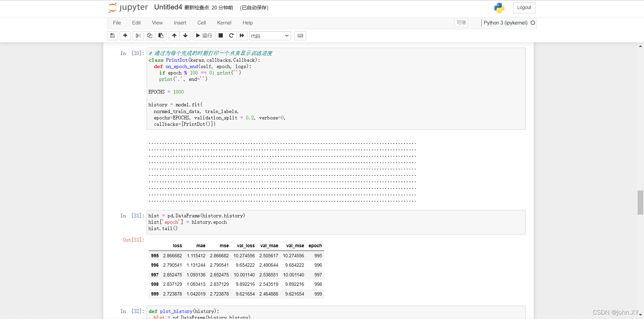
Task: Open the Help menu
Action: [x=248, y=23]
